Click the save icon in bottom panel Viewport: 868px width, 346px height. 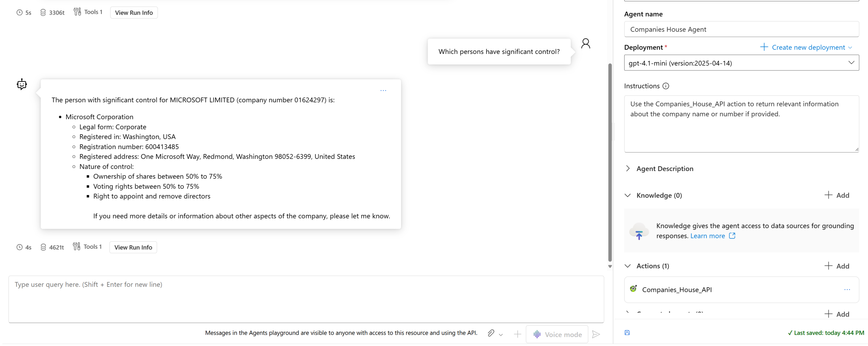pos(627,332)
